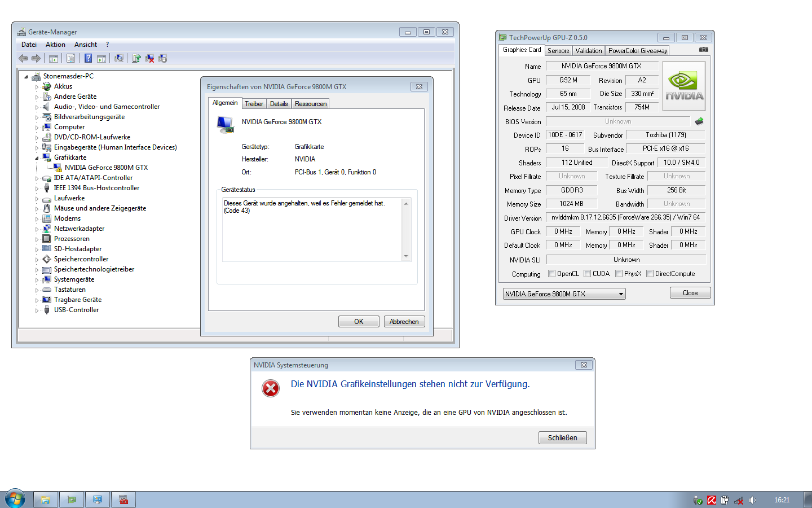Open the ? help menu
Image resolution: width=812 pixels, height=508 pixels.
[107, 45]
